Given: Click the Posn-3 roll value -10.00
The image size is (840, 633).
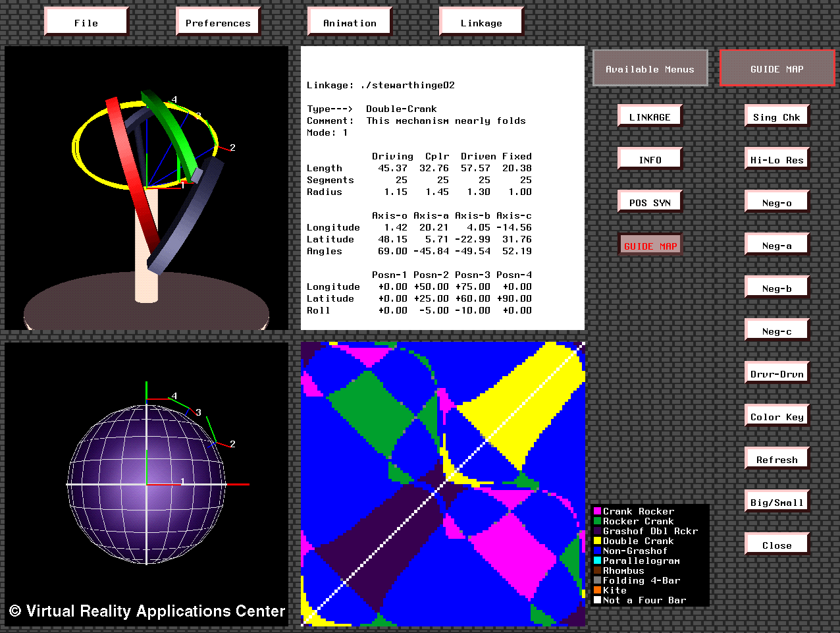Looking at the screenshot, I should tap(473, 310).
